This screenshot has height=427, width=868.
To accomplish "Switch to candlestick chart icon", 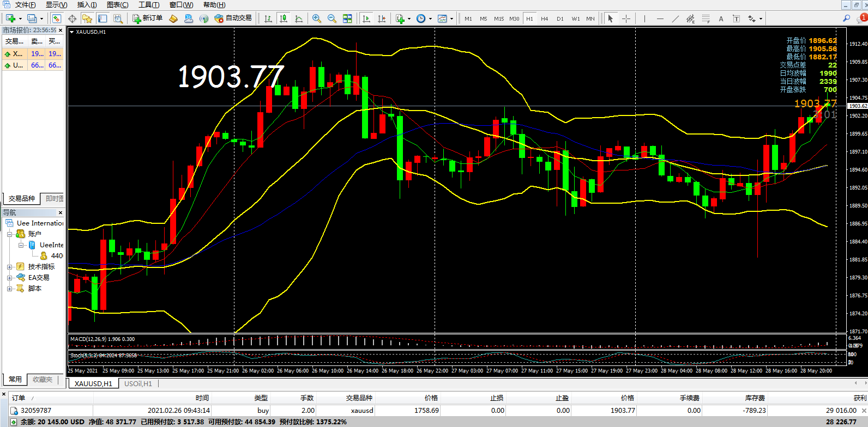I will tap(284, 19).
